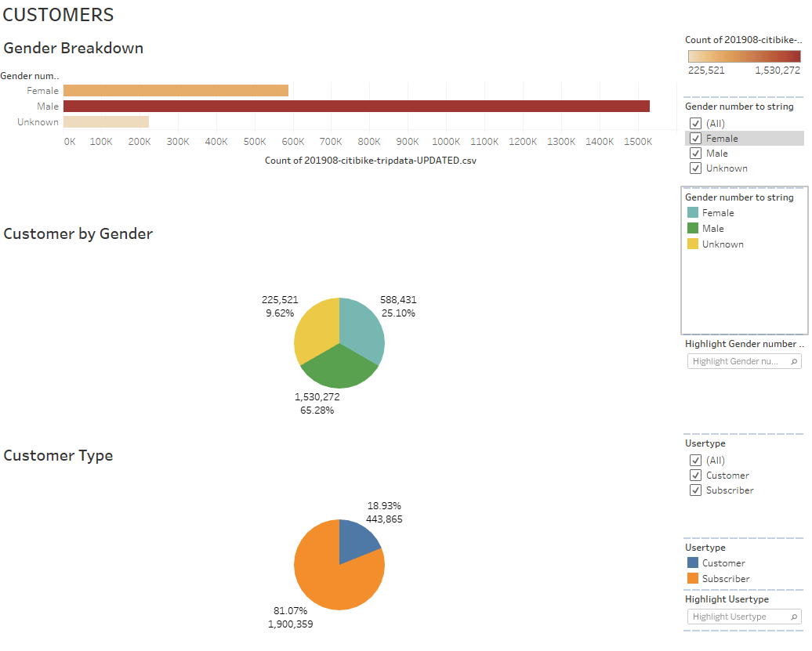812x651 pixels.
Task: Select the Male bar in Gender Breakdown
Action: pos(353,106)
